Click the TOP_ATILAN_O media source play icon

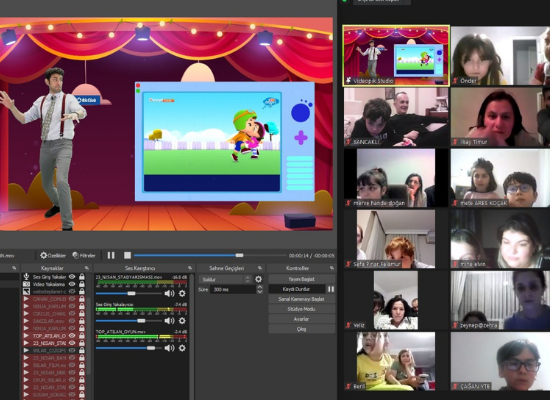click(x=26, y=336)
